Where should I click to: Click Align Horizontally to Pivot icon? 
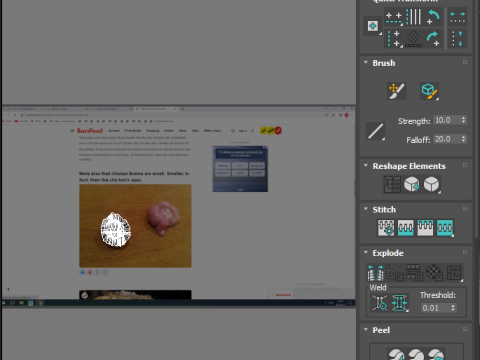point(394,18)
